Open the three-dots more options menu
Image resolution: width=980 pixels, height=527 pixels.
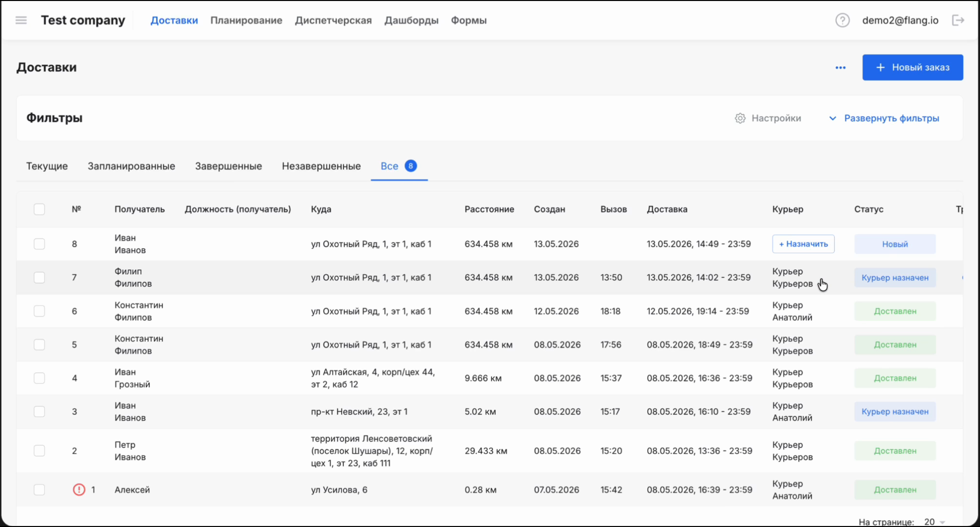(840, 67)
